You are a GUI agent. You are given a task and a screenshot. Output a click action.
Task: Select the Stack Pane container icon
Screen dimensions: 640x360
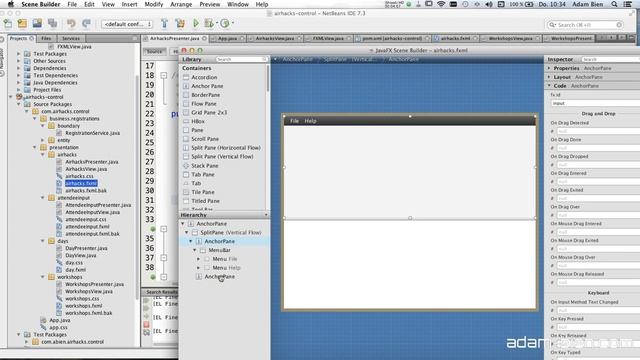186,166
